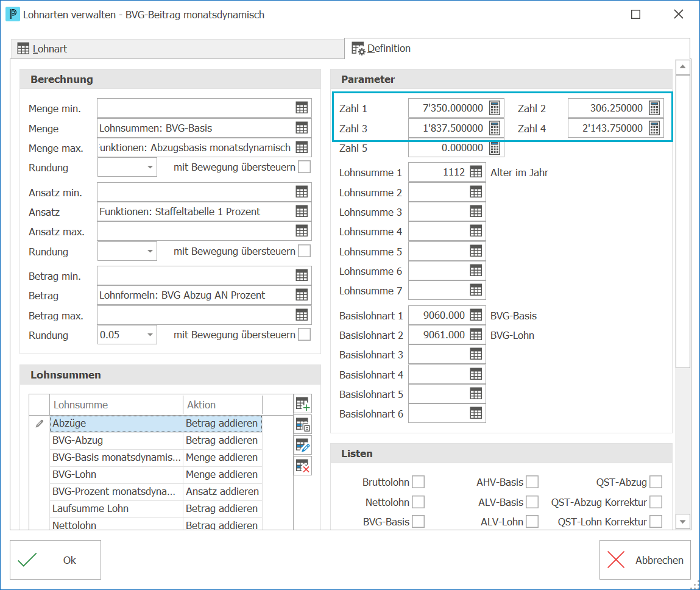Toggle 'mit Bewegung übersteuern' for Ansatz rounding
Viewport: 700px width, 590px height.
click(305, 251)
